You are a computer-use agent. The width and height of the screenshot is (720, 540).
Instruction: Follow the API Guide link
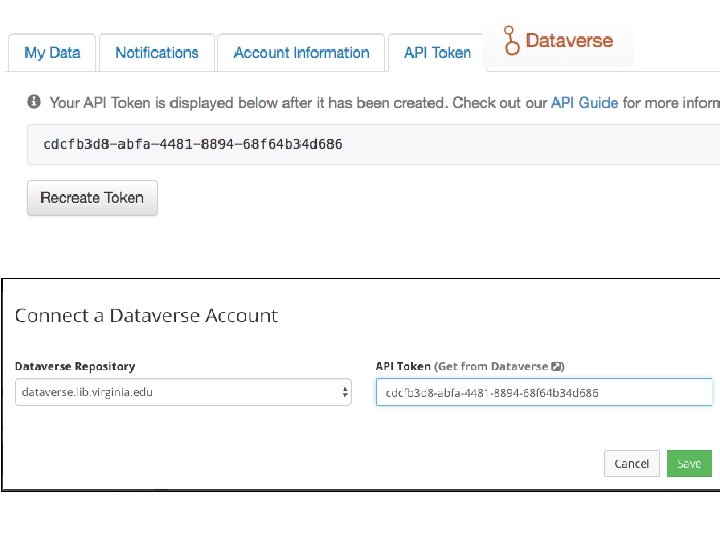(x=584, y=103)
